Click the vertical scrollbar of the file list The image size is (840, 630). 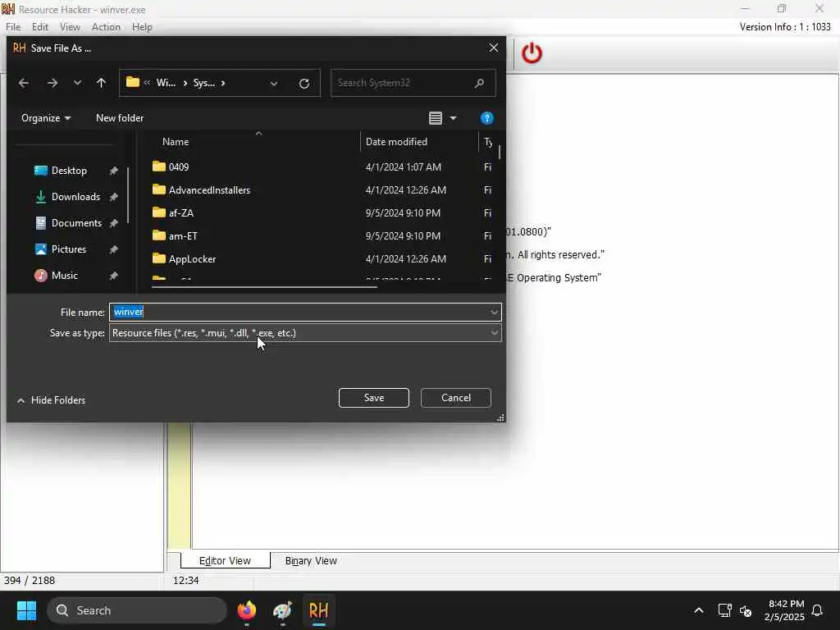(500, 152)
